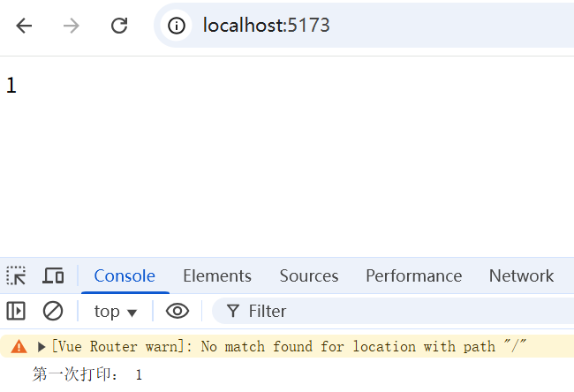Switch to the Performance tab
The height and width of the screenshot is (392, 574).
tap(413, 275)
